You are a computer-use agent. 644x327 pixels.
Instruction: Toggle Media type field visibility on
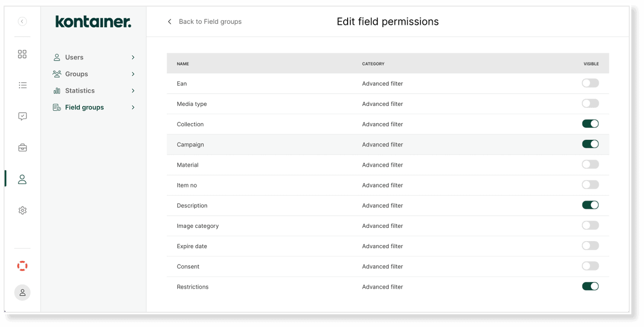[590, 103]
